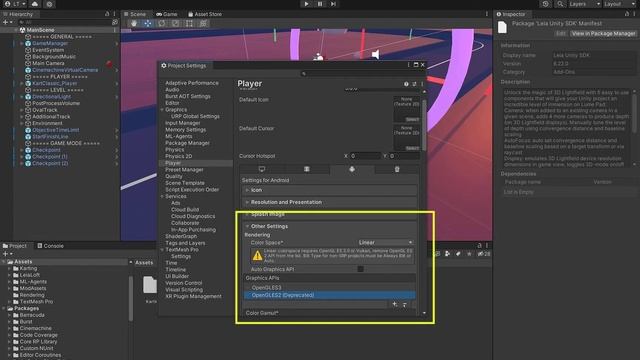Toggle the Auto Graphics API checkbox
This screenshot has height=360, width=640.
[x=360, y=269]
